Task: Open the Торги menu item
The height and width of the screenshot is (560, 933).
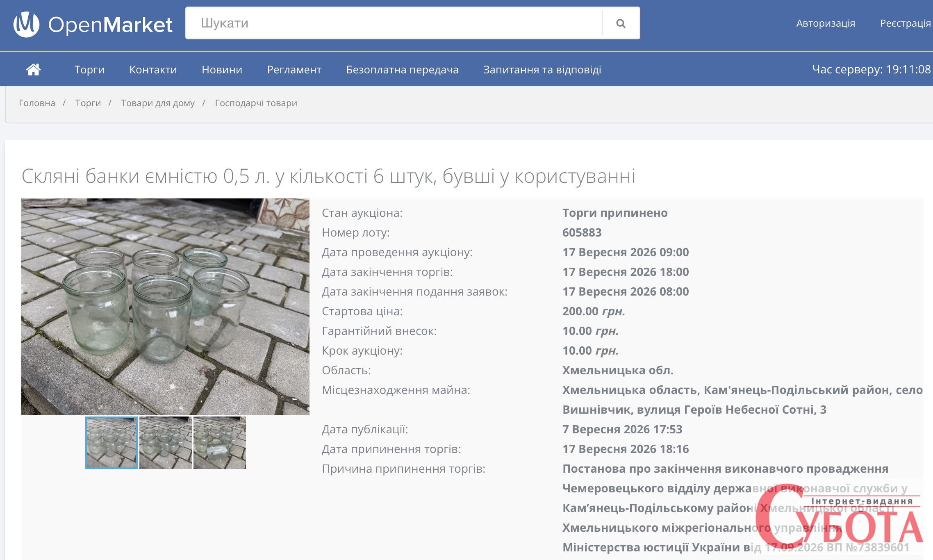Action: coord(89,70)
